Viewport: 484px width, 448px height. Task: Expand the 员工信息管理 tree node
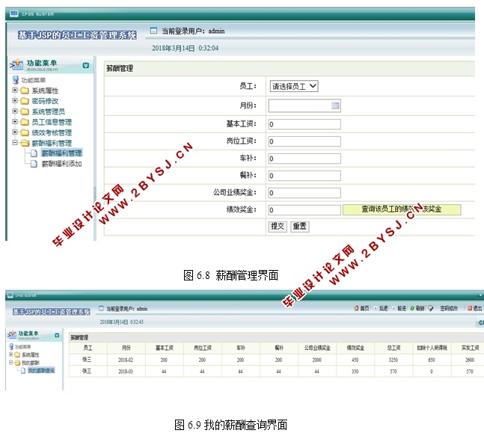coord(15,122)
